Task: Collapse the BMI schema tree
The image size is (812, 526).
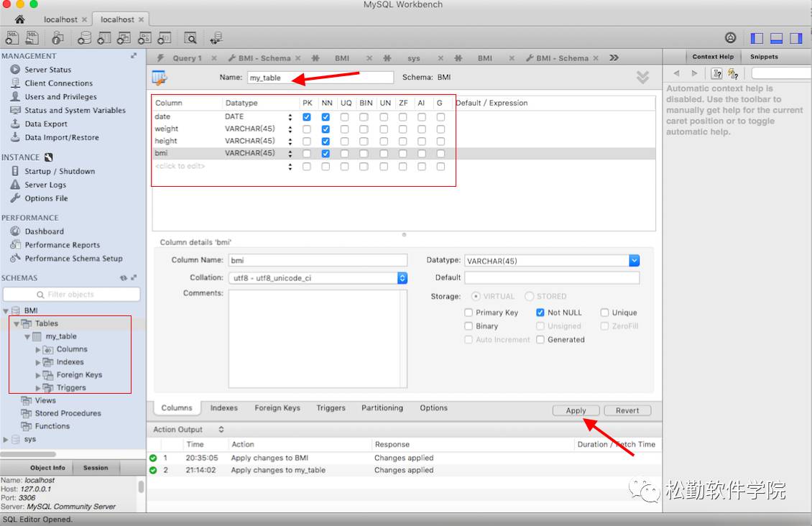Action: [x=6, y=311]
